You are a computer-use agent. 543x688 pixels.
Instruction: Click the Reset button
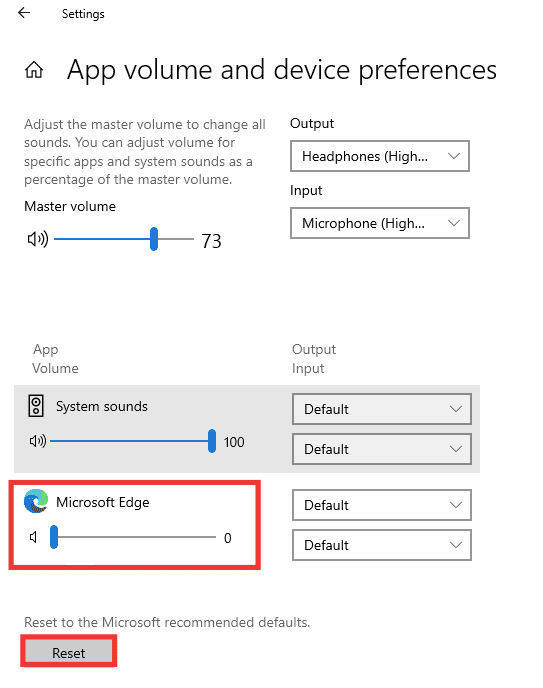pos(68,653)
